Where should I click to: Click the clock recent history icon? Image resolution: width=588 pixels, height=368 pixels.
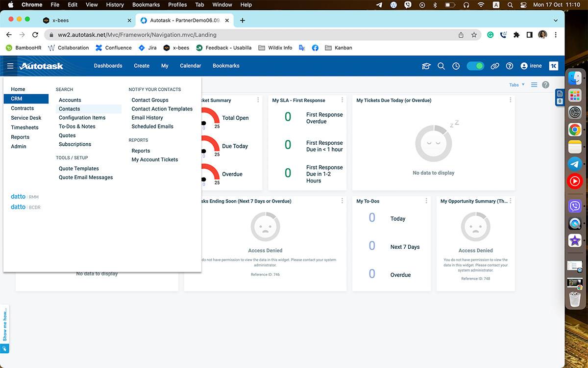(456, 66)
